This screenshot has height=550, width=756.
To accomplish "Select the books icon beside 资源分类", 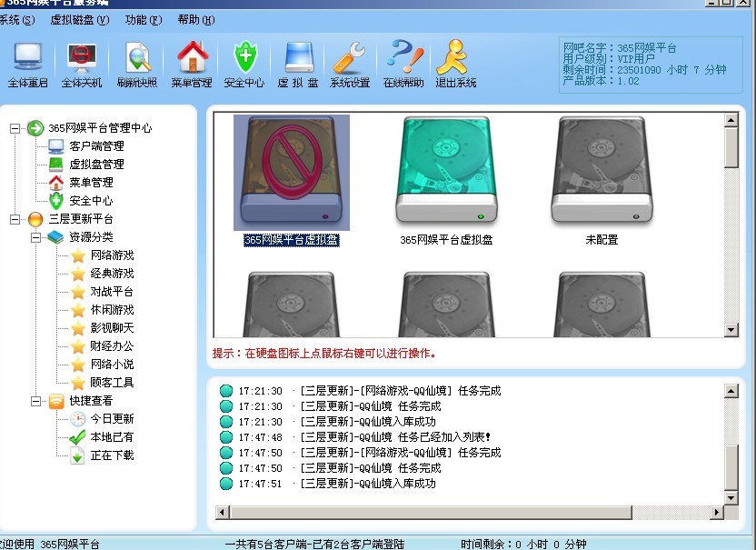I will (55, 237).
